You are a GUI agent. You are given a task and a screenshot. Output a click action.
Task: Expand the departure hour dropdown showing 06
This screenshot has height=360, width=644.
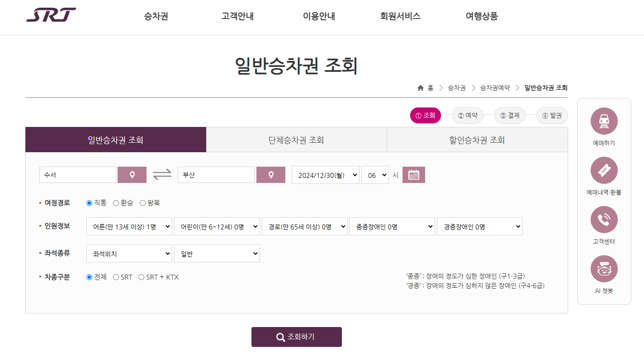(x=375, y=174)
